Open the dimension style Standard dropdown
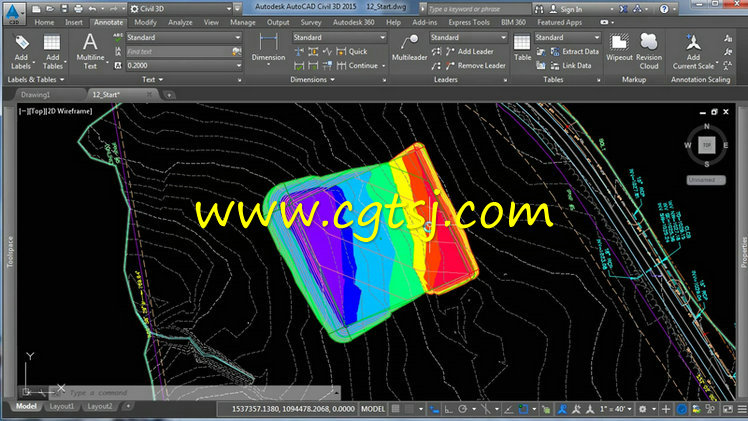The image size is (748, 421). (x=339, y=37)
